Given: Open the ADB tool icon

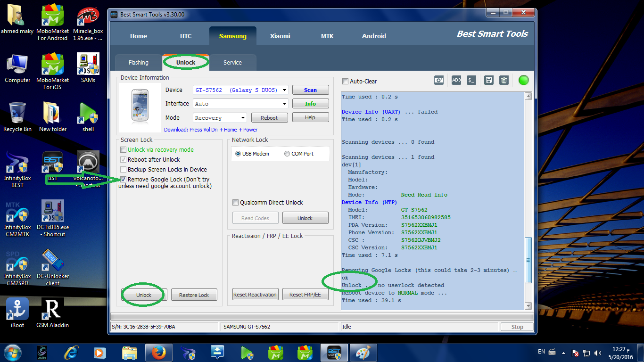Looking at the screenshot, I should [x=456, y=80].
